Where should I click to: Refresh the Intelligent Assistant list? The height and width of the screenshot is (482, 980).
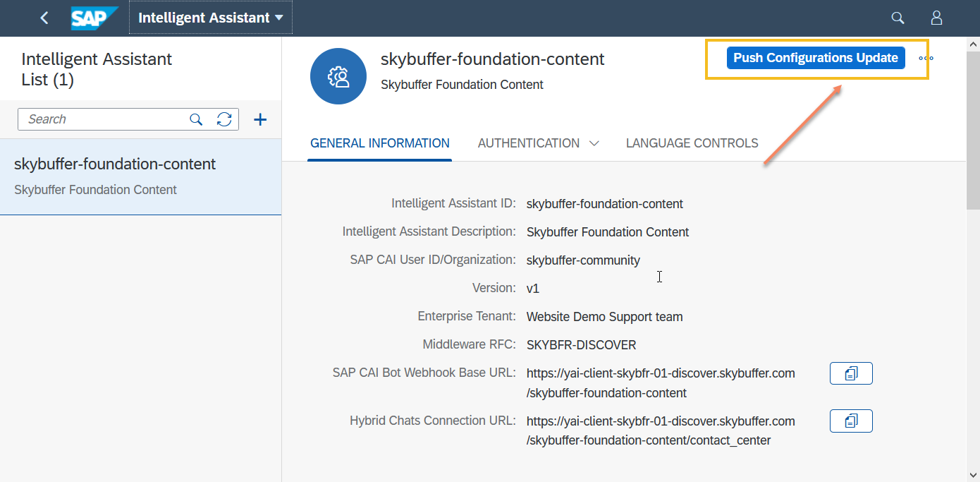coord(224,119)
